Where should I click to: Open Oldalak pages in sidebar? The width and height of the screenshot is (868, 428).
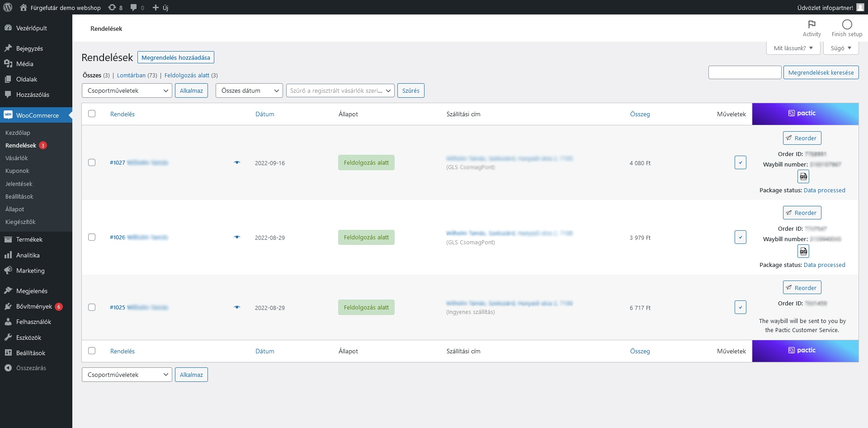click(36, 79)
